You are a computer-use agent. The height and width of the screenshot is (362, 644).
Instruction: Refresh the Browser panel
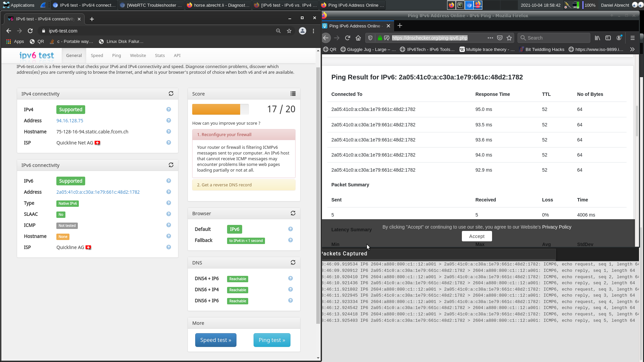(x=293, y=213)
